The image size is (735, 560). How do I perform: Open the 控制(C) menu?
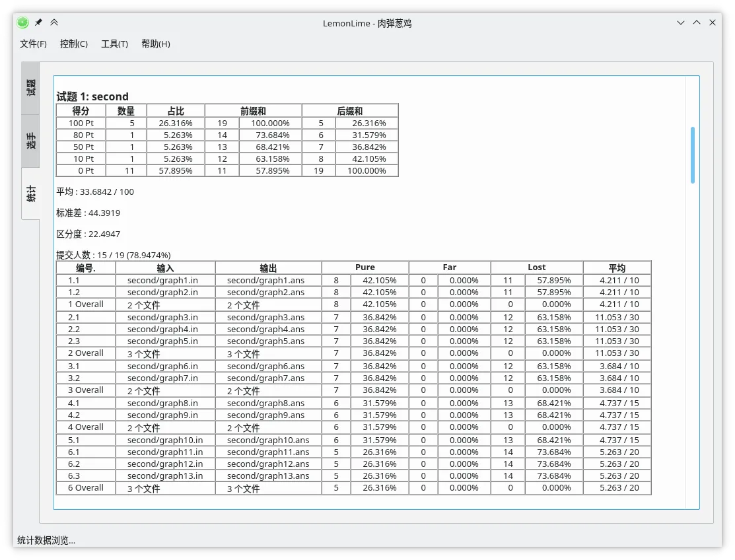(x=74, y=44)
